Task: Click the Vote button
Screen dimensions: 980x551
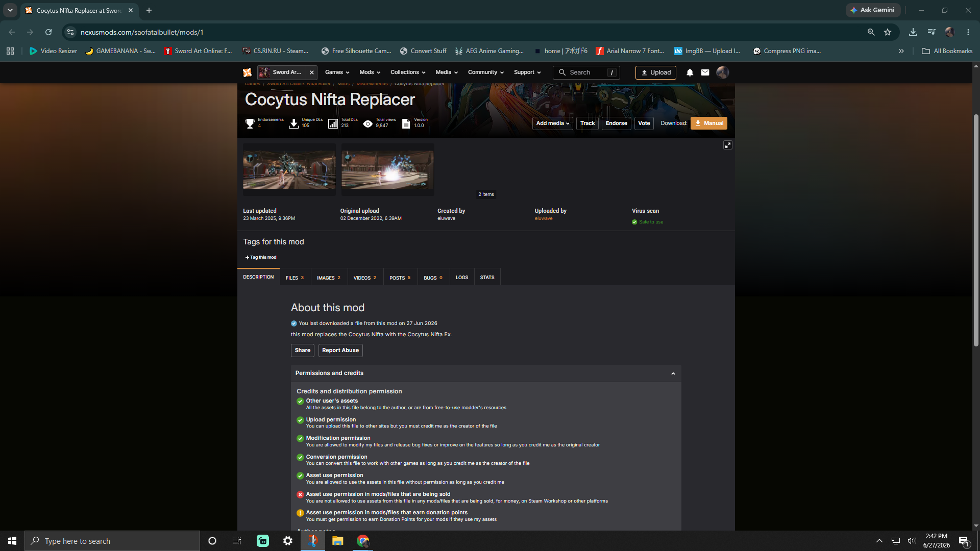Action: (644, 123)
